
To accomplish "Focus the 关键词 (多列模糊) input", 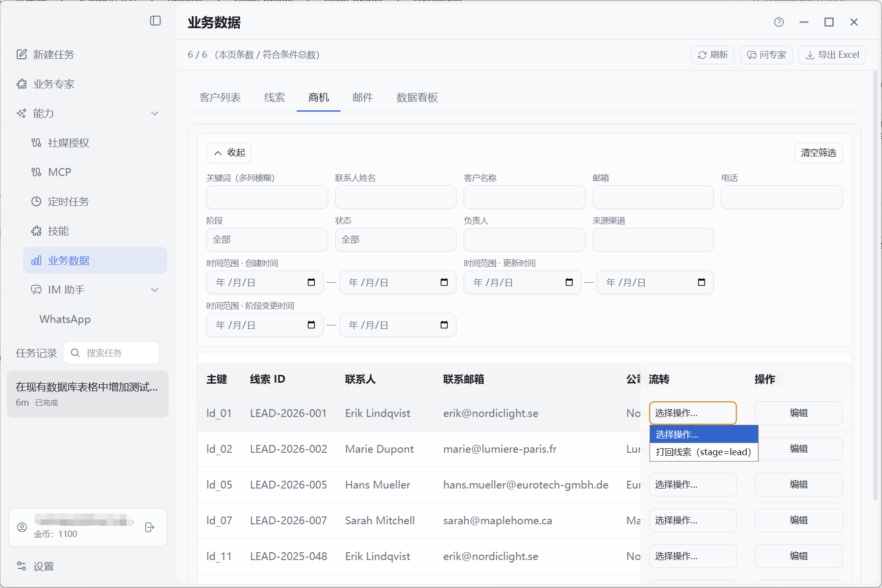I will 267,197.
